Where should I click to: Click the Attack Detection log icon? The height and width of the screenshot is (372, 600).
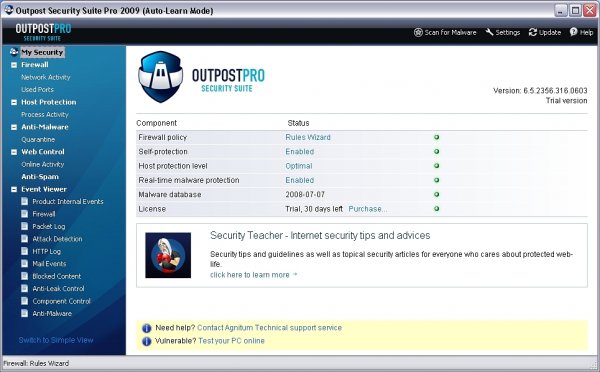click(24, 239)
